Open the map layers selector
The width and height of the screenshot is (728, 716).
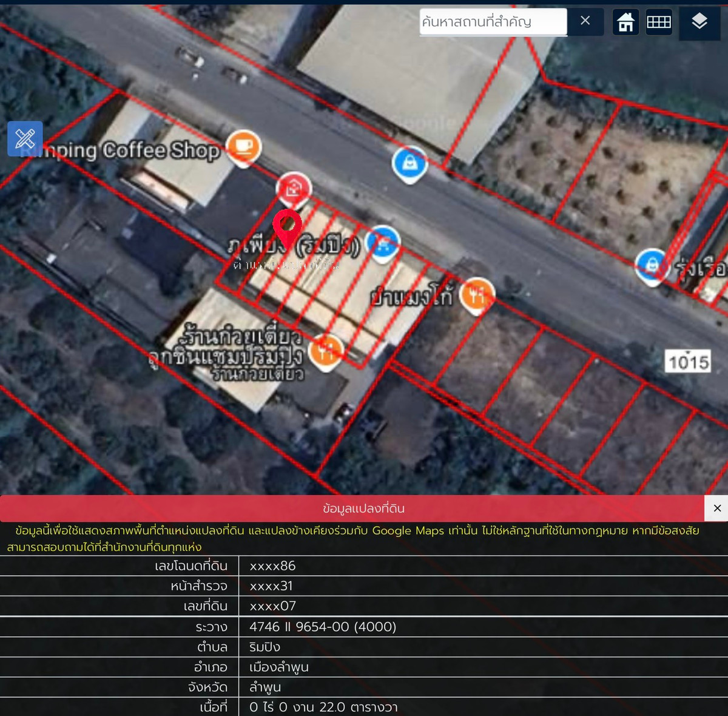(699, 22)
